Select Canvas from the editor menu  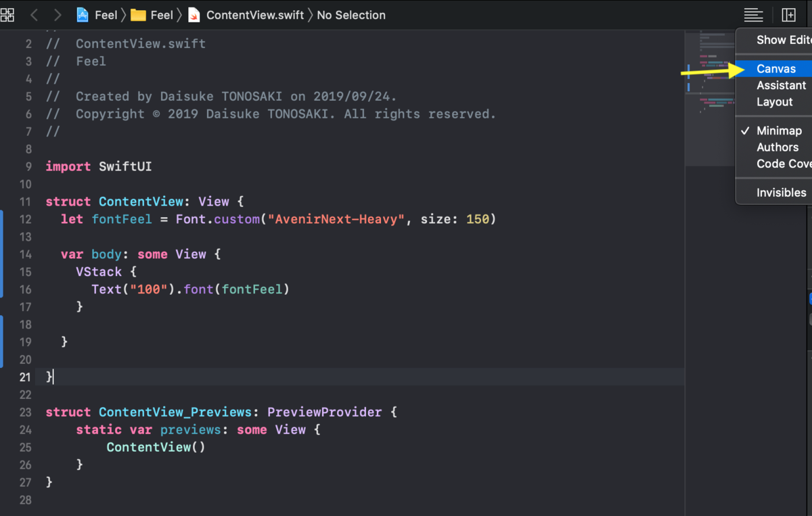[774, 69]
